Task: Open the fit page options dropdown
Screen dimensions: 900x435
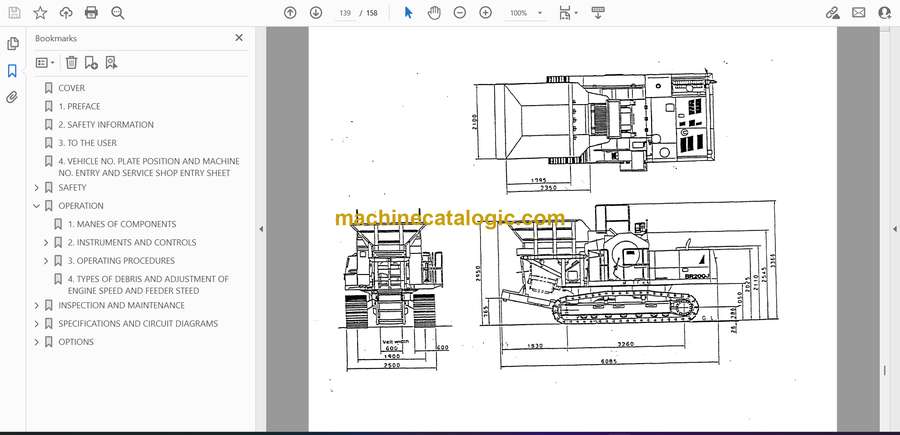Action: [x=568, y=13]
